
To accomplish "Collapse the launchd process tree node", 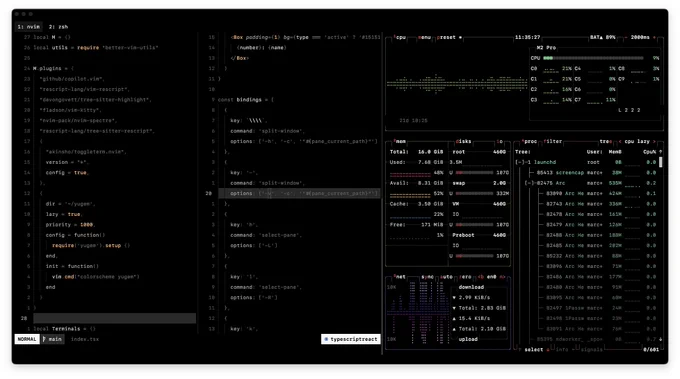I will (520, 162).
